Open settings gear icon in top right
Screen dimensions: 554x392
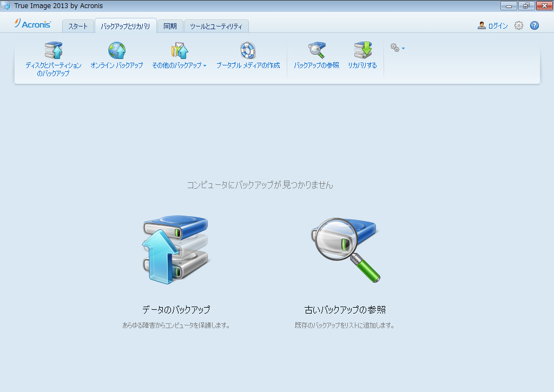(x=519, y=25)
